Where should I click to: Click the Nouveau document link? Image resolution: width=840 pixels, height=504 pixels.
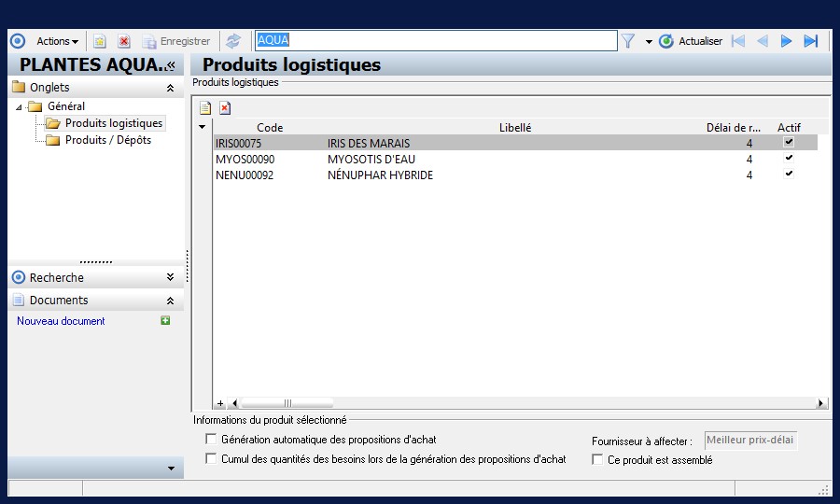pos(61,321)
